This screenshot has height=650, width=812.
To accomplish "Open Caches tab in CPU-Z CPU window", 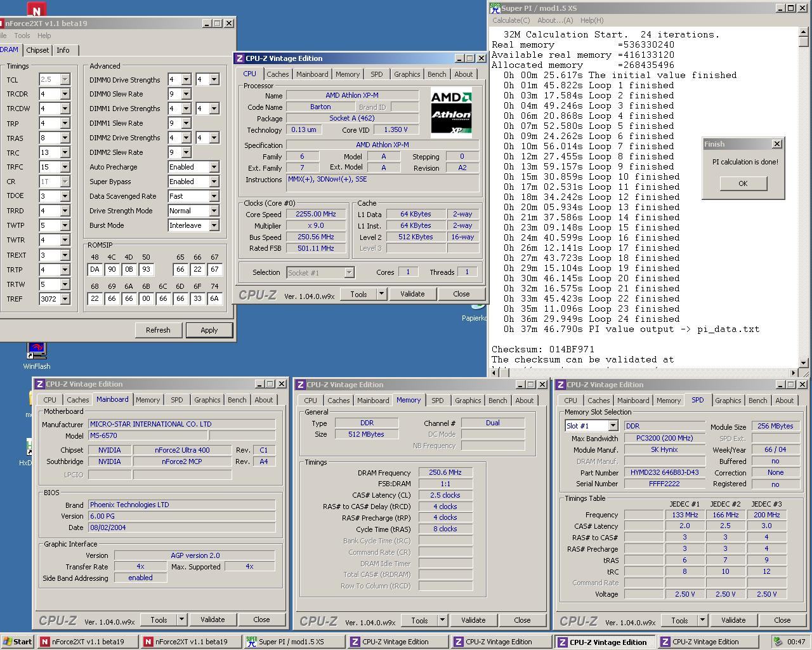I will (x=277, y=74).
